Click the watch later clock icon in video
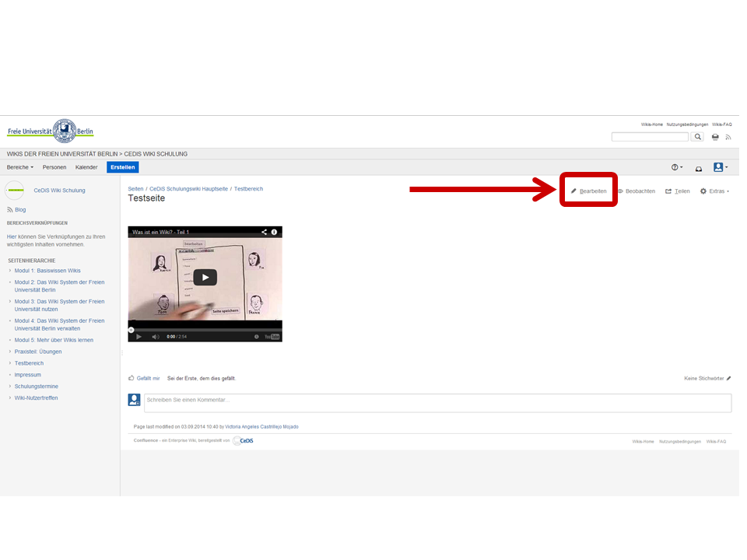The image size is (747, 560). [256, 337]
